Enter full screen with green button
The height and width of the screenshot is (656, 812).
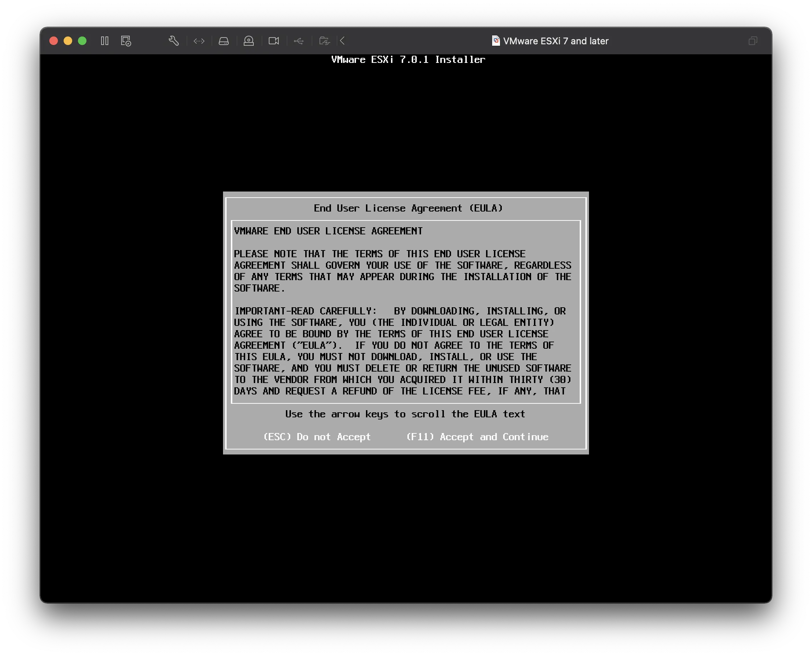tap(82, 41)
